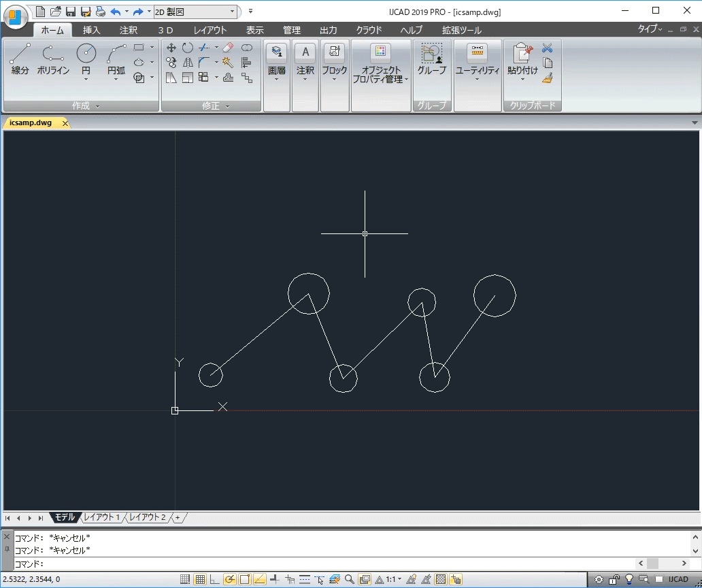Expand the 修正 panel title
The width and height of the screenshot is (702, 588).
point(211,105)
